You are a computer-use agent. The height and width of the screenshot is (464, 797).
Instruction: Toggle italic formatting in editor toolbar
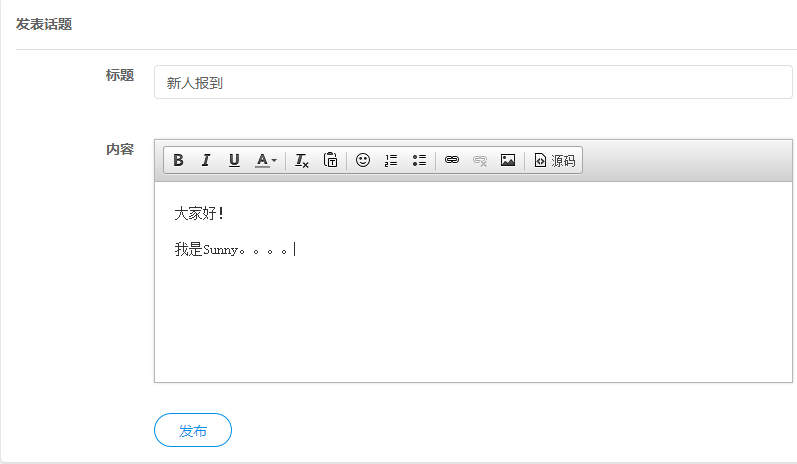coord(206,160)
